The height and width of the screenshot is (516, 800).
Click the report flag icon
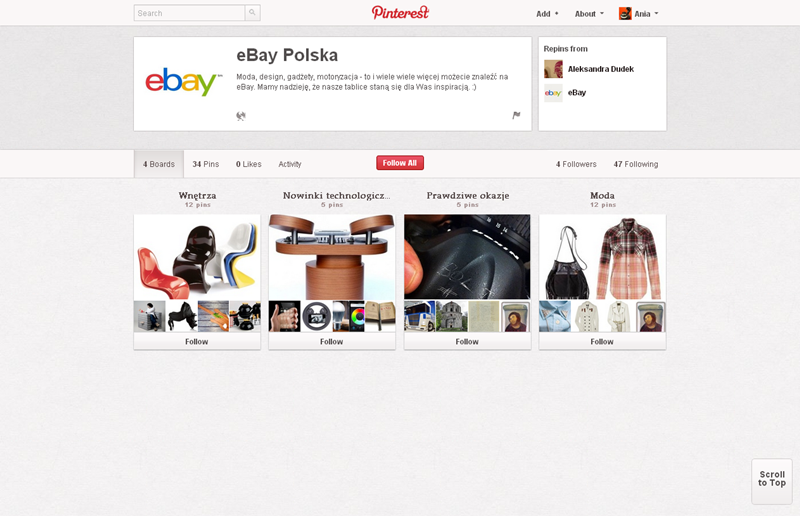point(516,115)
